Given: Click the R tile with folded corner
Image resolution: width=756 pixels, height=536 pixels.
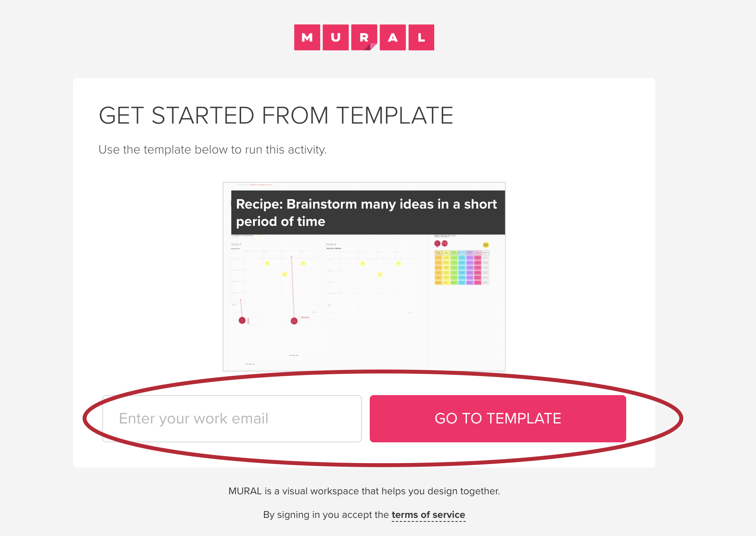Looking at the screenshot, I should click(x=364, y=37).
